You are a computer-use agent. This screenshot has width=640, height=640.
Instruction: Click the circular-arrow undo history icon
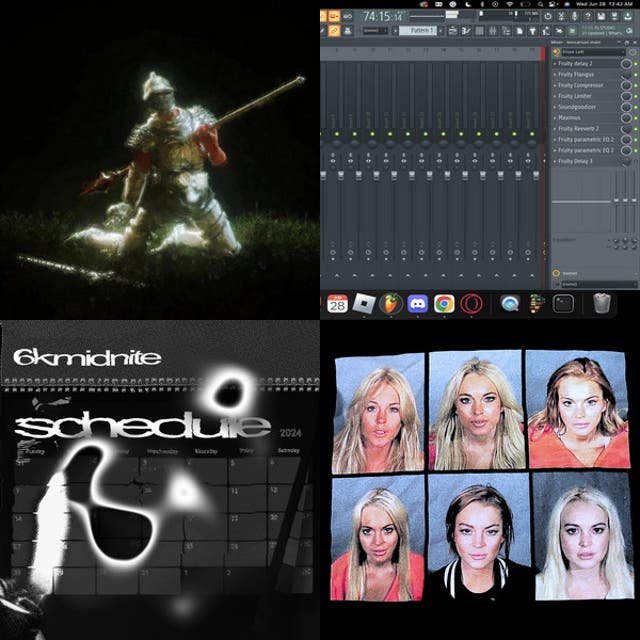(547, 16)
